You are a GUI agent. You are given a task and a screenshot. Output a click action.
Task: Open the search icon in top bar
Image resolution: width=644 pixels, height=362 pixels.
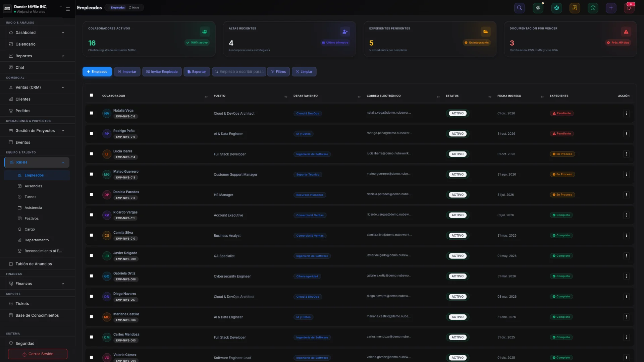[x=519, y=8]
